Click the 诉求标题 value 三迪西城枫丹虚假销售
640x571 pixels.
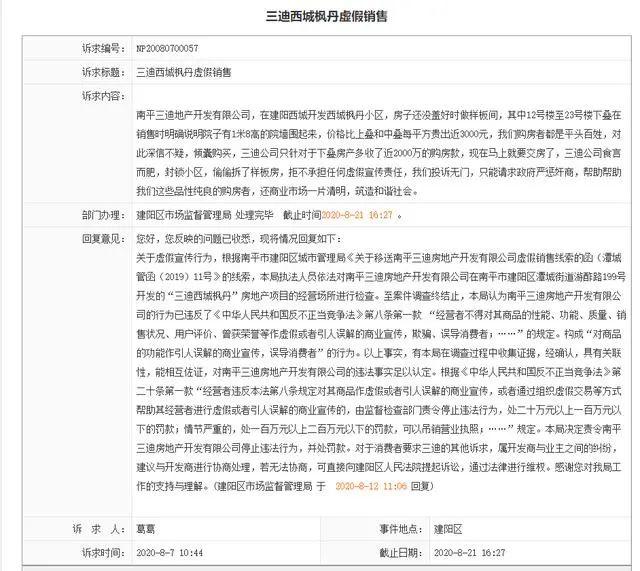(184, 72)
